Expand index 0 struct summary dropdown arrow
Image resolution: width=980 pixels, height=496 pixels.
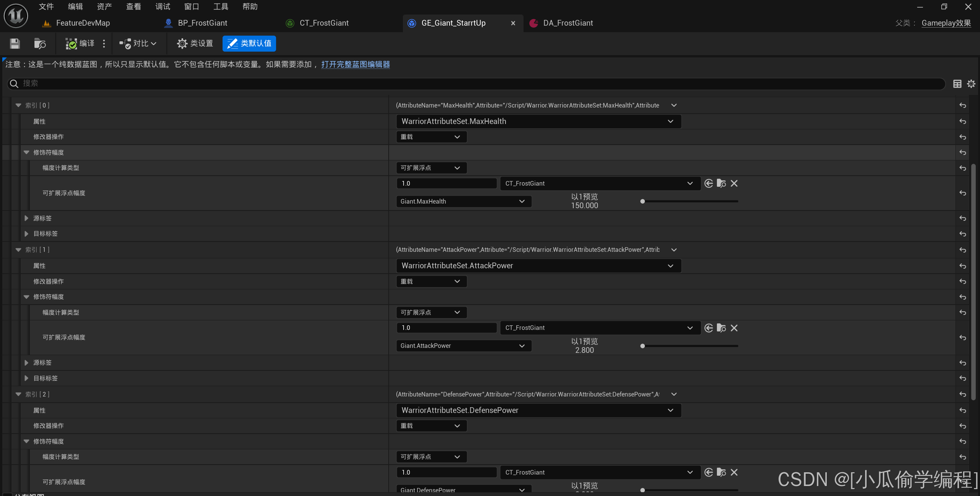(674, 105)
